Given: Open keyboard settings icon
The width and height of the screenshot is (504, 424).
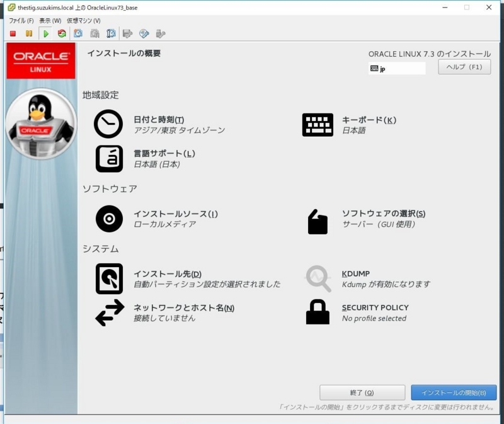Looking at the screenshot, I should pyautogui.click(x=318, y=125).
